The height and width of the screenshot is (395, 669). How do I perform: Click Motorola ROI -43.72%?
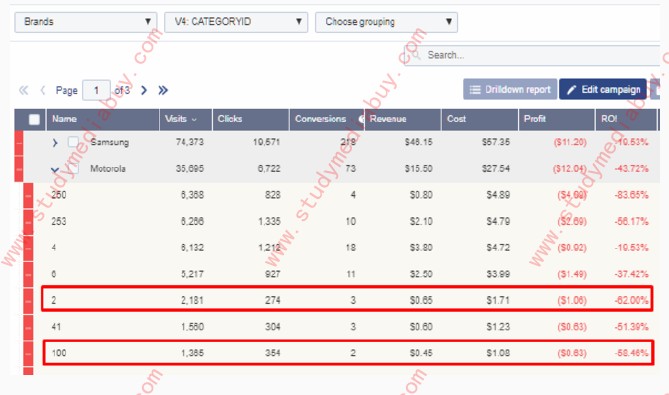[631, 168]
